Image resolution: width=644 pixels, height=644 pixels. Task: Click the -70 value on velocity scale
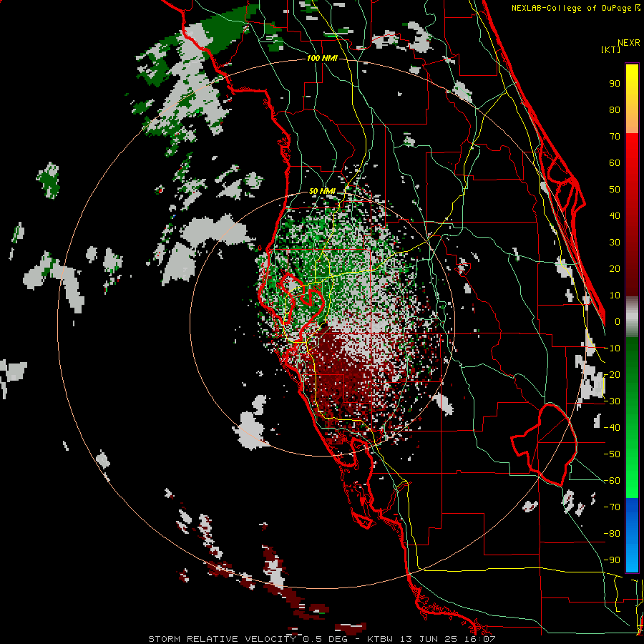pos(612,507)
